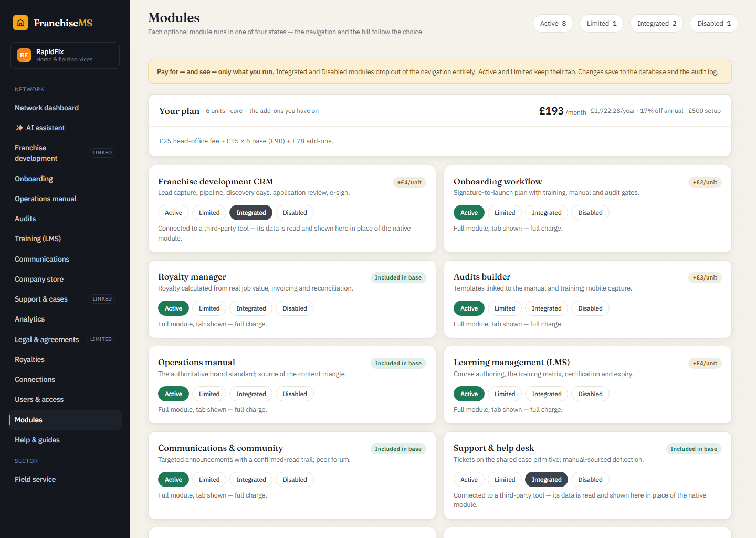The height and width of the screenshot is (538, 756).
Task: Open Training (LMS) in the sidebar
Action: 65,239
